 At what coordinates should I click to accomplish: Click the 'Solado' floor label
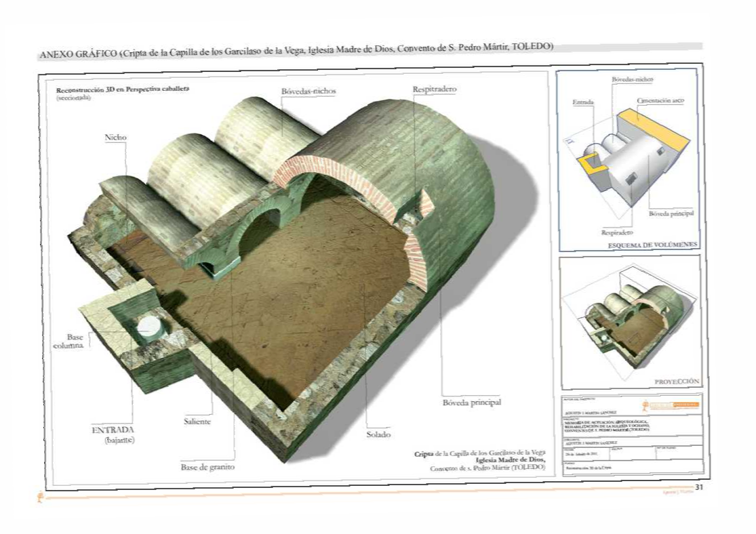(378, 434)
